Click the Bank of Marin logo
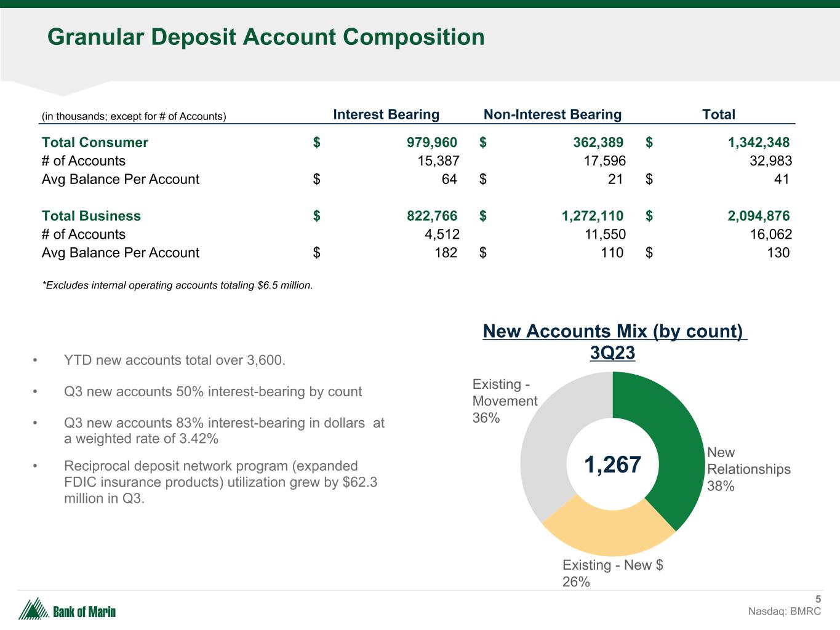840x630 pixels. [67, 610]
